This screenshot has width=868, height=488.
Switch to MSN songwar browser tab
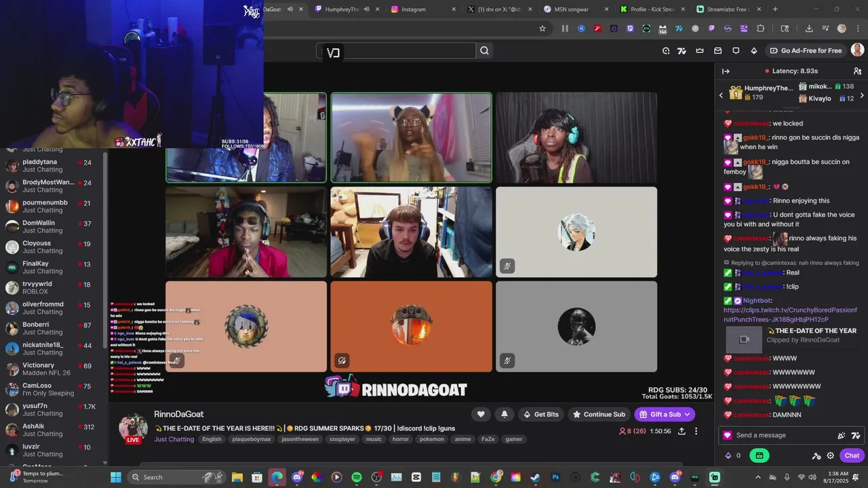pos(576,9)
